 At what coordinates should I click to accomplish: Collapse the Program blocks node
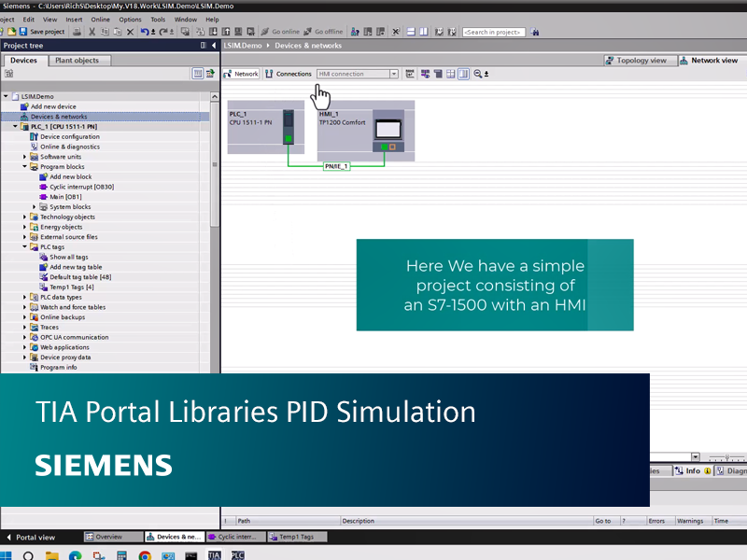(23, 166)
